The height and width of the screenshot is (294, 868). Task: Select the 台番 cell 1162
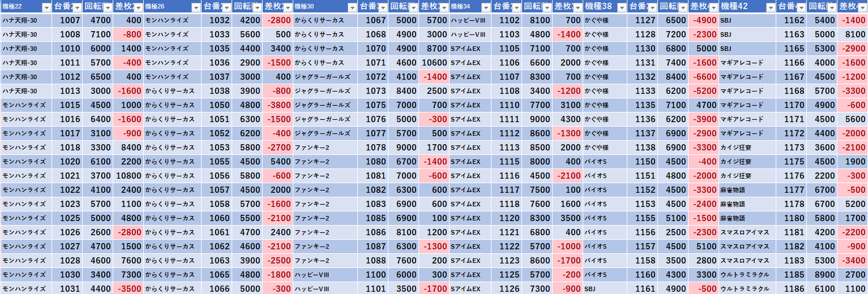tap(791, 20)
